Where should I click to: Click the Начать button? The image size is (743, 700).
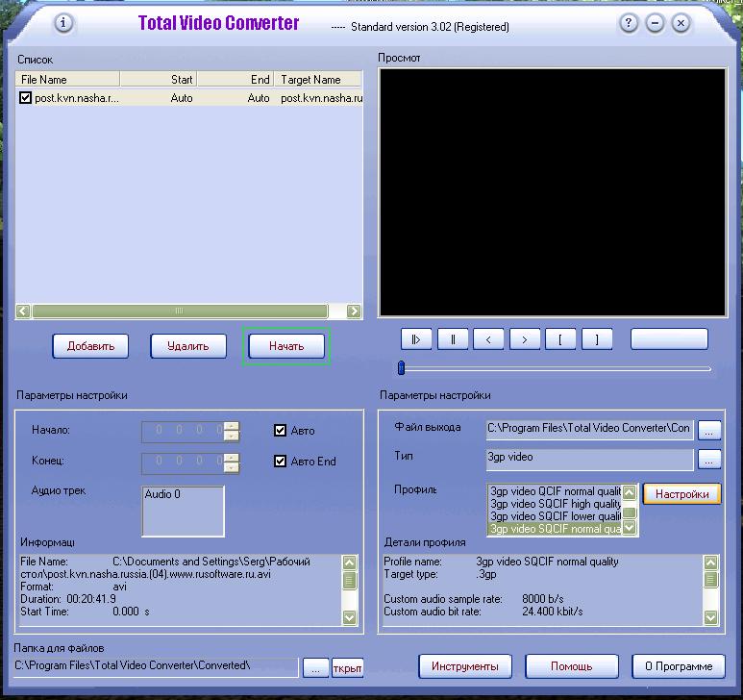(286, 346)
